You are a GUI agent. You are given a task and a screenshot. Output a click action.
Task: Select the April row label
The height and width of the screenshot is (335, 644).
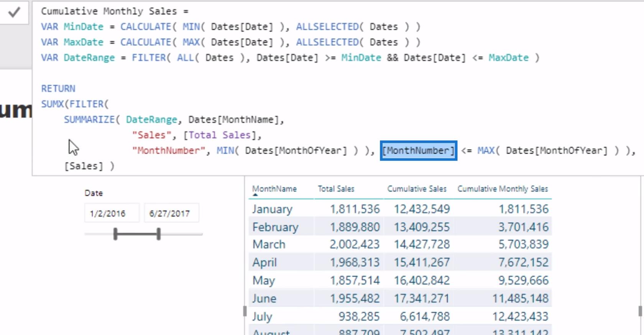tap(264, 263)
